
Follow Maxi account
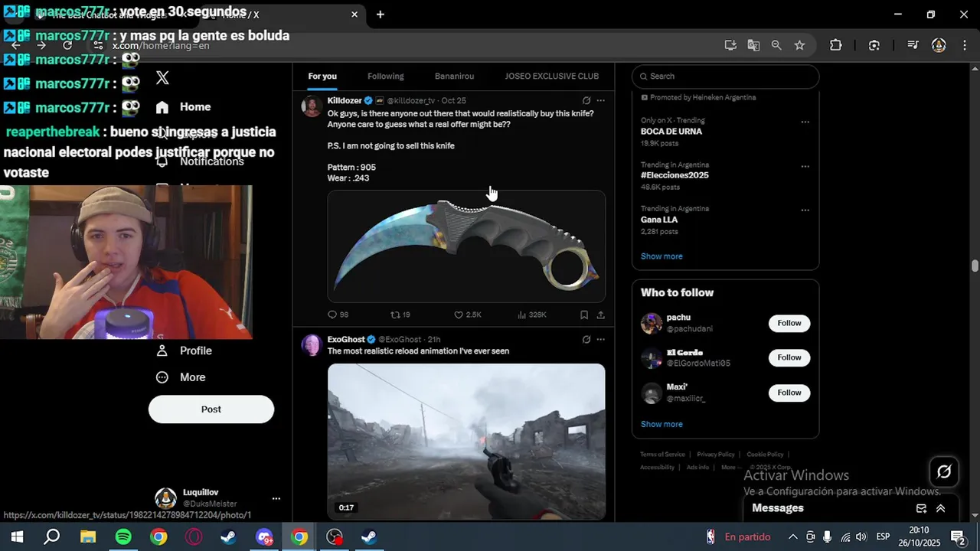click(x=789, y=393)
